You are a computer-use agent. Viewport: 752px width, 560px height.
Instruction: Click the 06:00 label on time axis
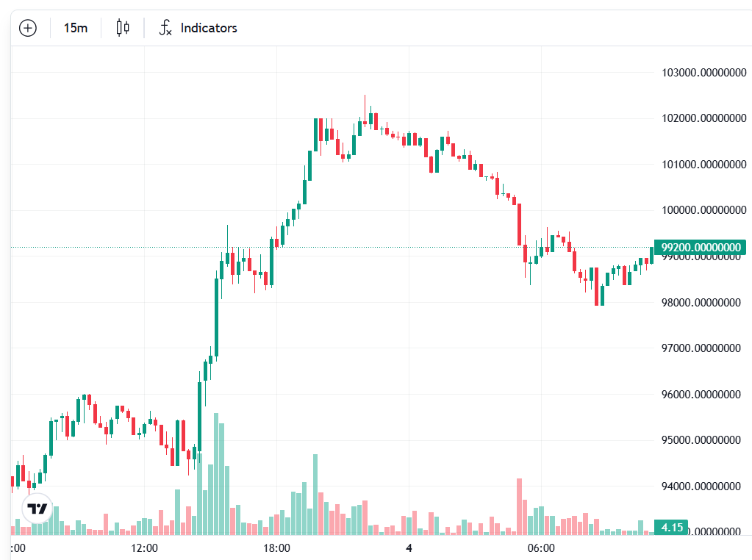click(541, 548)
